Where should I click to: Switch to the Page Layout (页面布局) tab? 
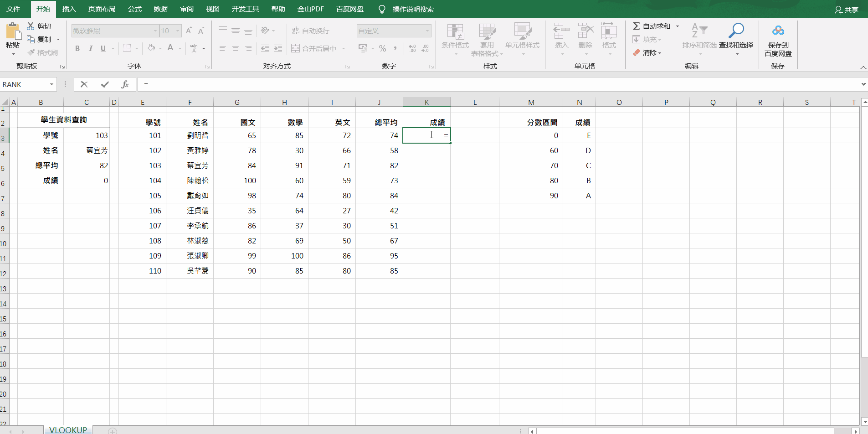coord(102,9)
